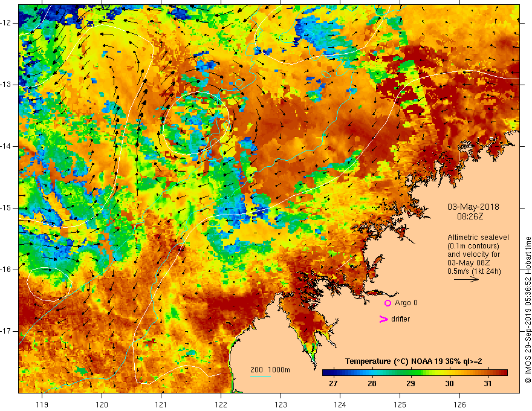The image size is (532, 411).
Task: Click the temperature color scale bar
Action: coord(415,372)
